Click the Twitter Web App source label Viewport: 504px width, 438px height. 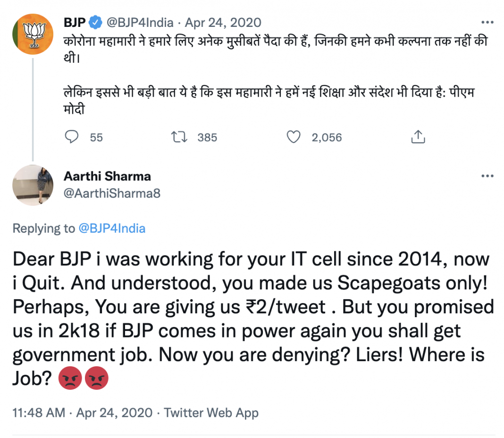coord(211,412)
